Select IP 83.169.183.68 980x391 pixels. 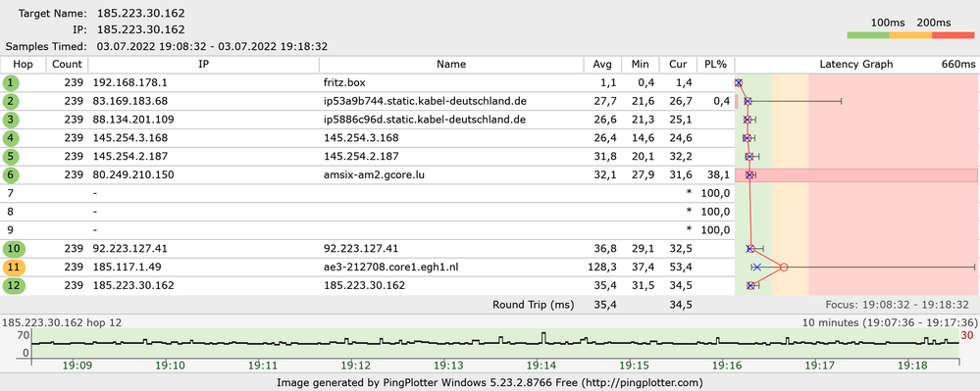tap(130, 101)
